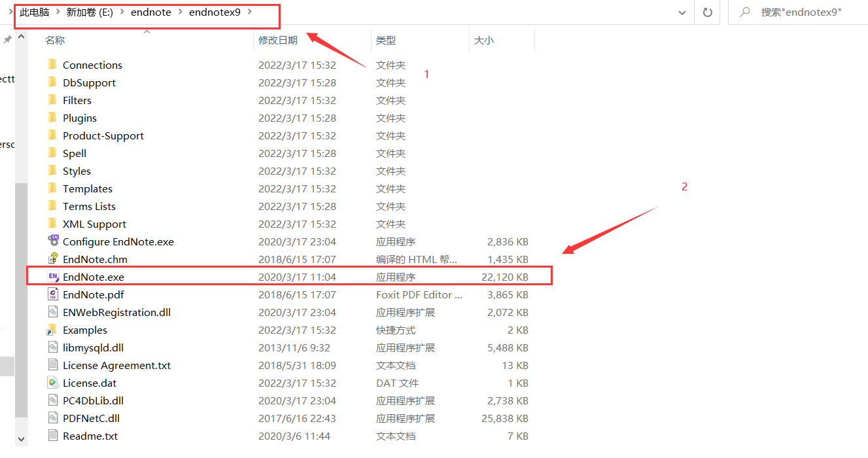Click the EndNote.chm help file icon
868x458 pixels.
[x=53, y=259]
